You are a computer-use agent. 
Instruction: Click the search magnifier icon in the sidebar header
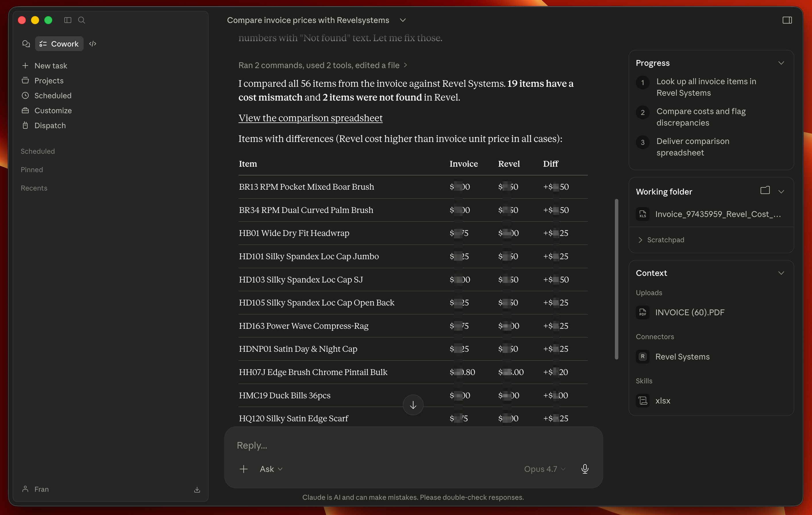pos(82,20)
